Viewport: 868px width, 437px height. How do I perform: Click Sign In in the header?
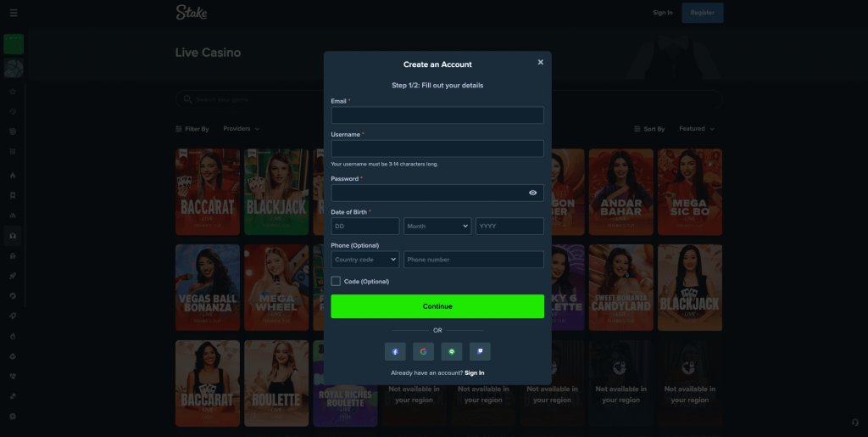tap(663, 13)
